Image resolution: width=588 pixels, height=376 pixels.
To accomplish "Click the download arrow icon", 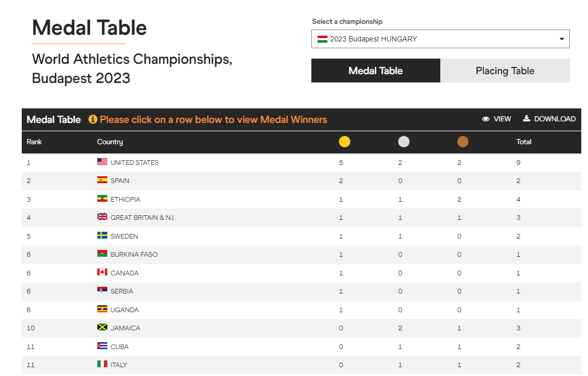I will pyautogui.click(x=526, y=119).
